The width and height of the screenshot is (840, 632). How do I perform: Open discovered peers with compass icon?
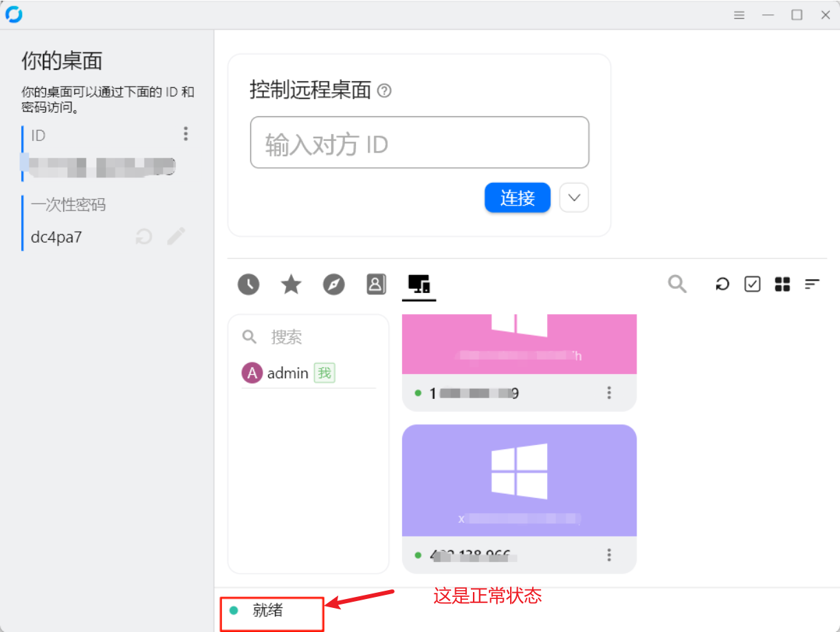tap(334, 284)
